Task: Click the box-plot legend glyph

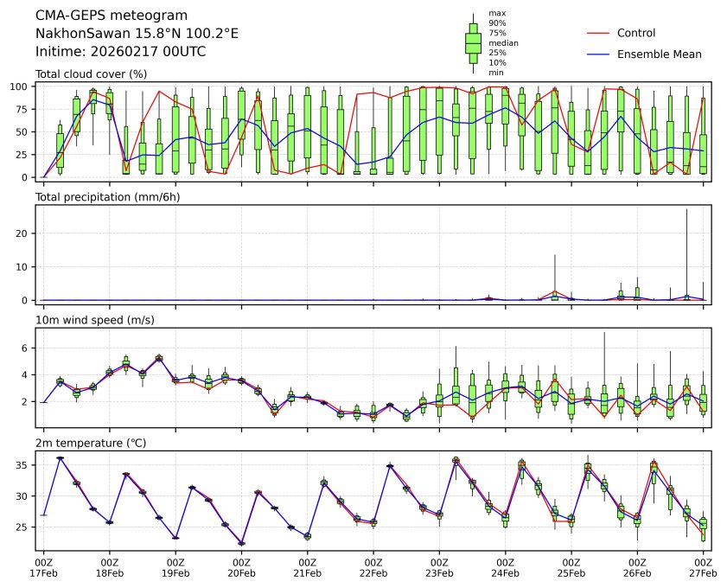Action: (x=473, y=42)
